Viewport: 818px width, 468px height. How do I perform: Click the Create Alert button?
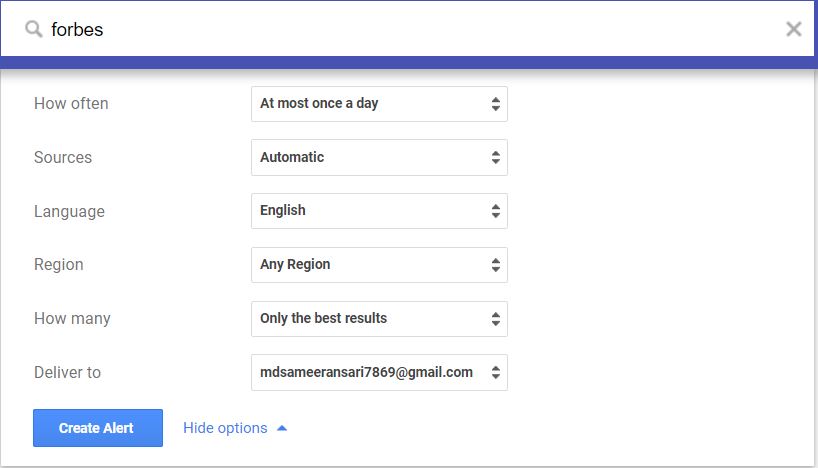[98, 428]
